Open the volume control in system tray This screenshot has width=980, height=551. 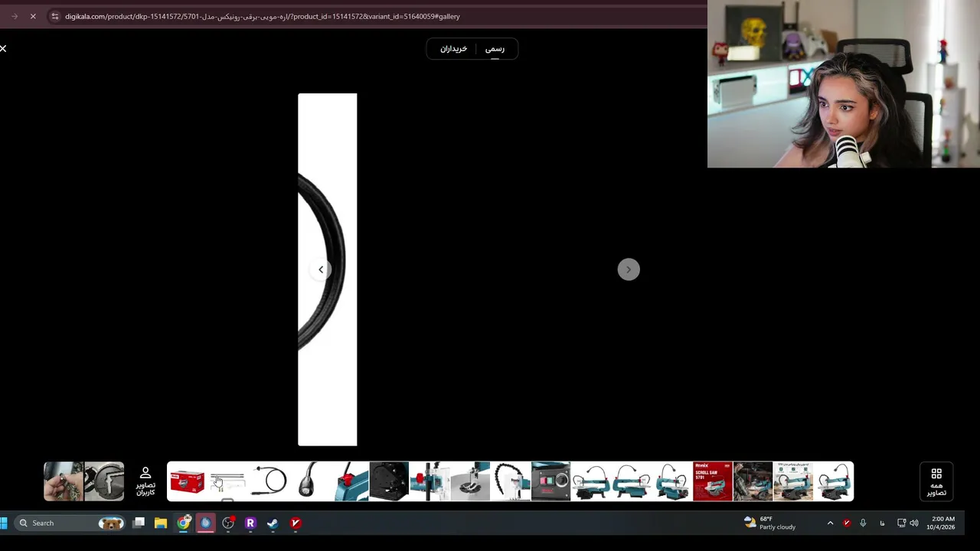click(914, 523)
